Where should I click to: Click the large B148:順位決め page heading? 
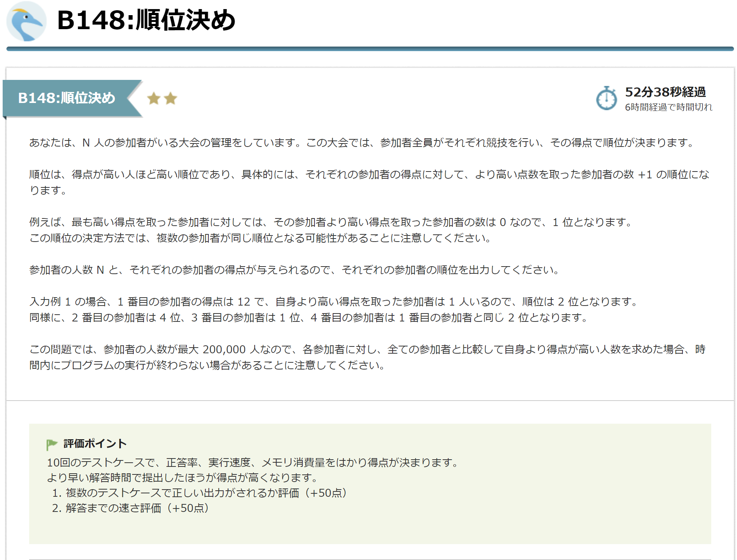point(146,20)
